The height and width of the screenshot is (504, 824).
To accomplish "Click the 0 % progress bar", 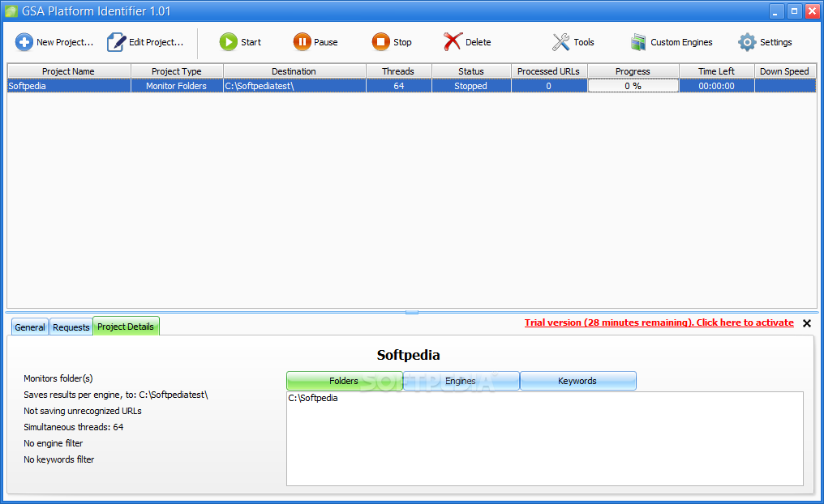I will [633, 86].
